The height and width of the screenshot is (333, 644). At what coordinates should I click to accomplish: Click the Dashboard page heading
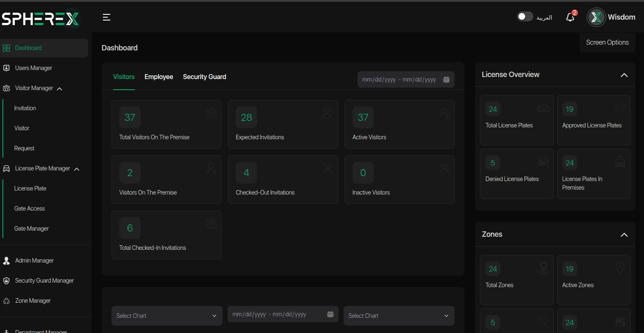(120, 48)
